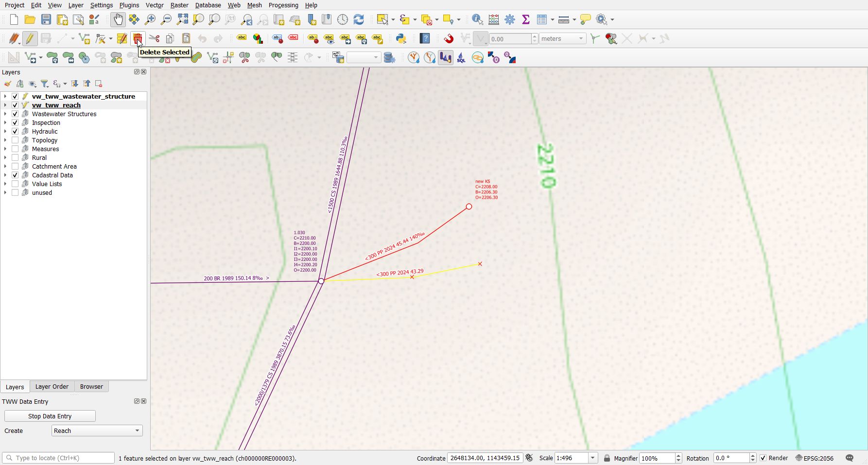Click the Save Project floppy icon
Screen dimensions: 868x465
tap(46, 19)
